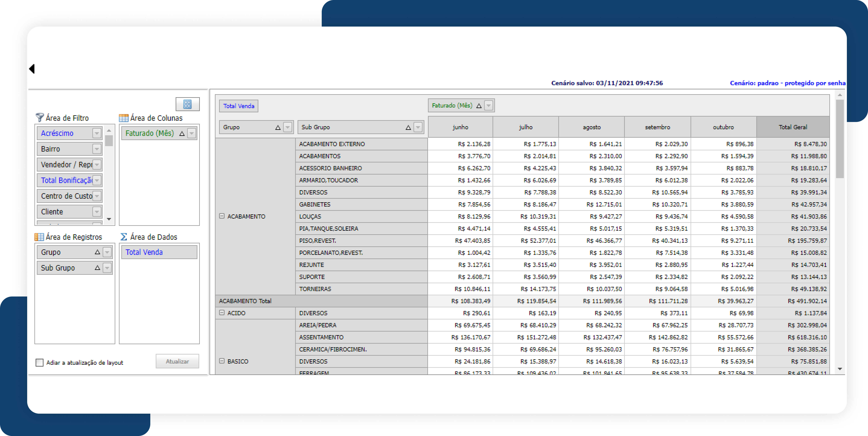
Task: Click sort triangle on Grupo header
Action: (x=278, y=127)
